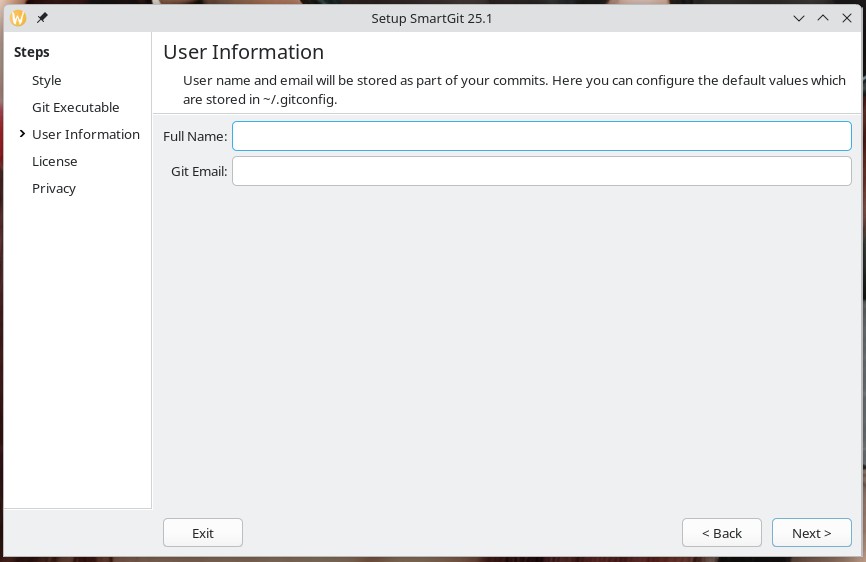Select the Git Executable step
866x562 pixels.
[x=75, y=107]
